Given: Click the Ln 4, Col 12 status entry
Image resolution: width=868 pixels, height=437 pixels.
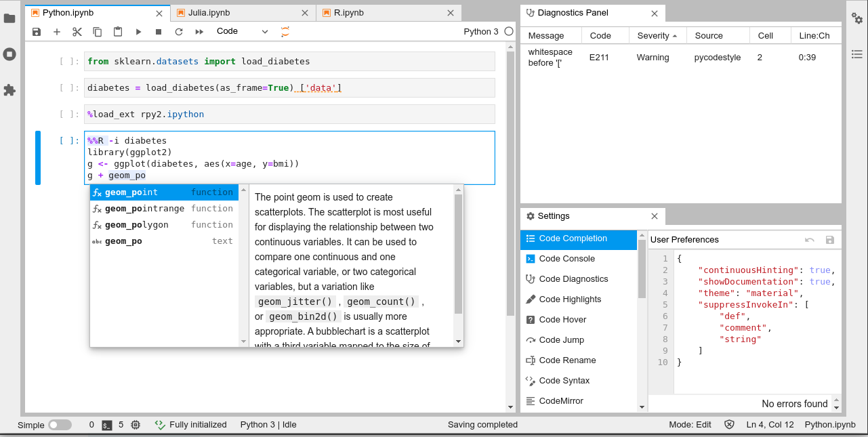Looking at the screenshot, I should click(x=770, y=425).
